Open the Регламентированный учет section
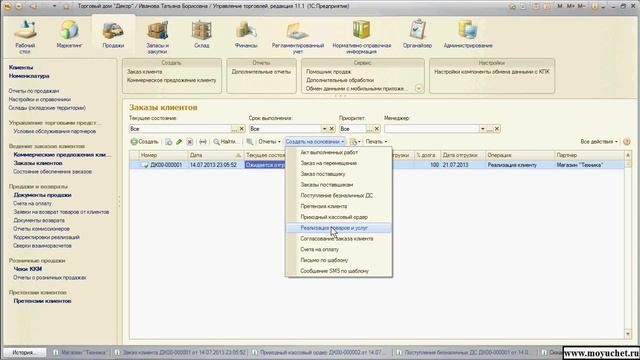The height and width of the screenshot is (360, 640). click(298, 37)
